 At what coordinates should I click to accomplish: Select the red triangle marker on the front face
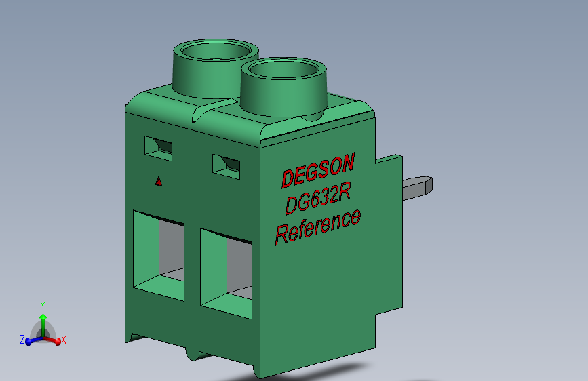point(159,182)
